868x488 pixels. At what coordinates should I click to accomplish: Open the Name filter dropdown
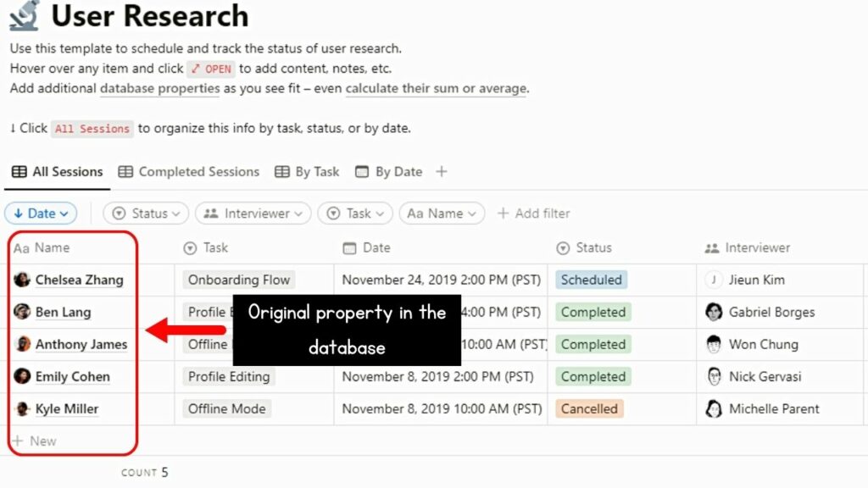pyautogui.click(x=442, y=213)
